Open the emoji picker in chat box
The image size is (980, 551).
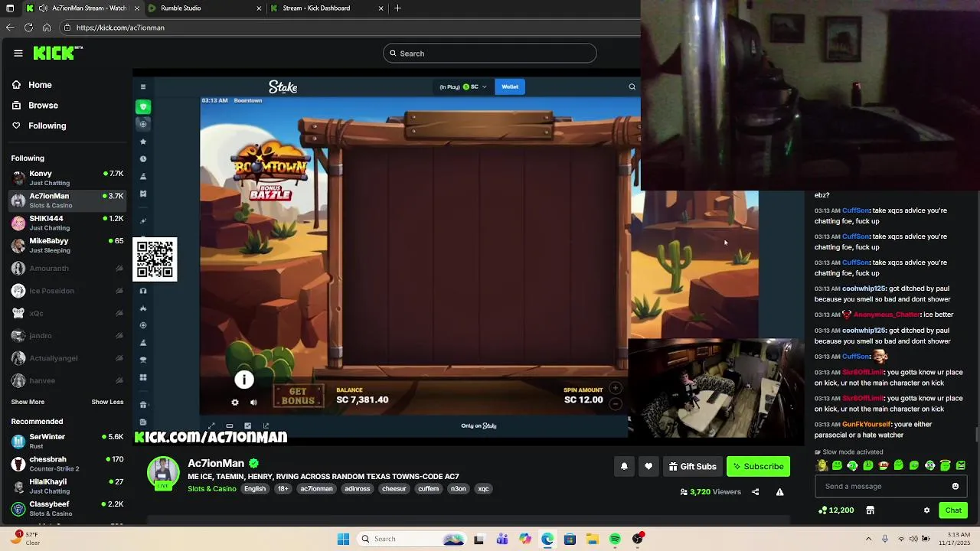(x=955, y=486)
